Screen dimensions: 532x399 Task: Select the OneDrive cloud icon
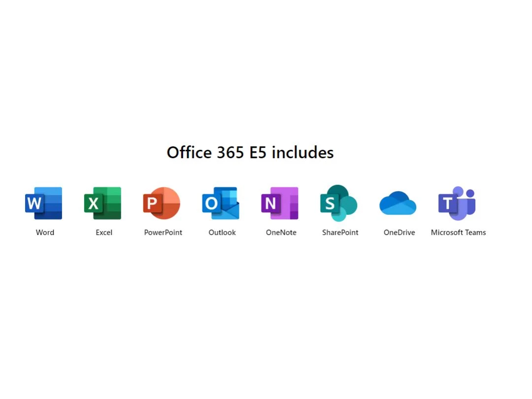pyautogui.click(x=398, y=202)
